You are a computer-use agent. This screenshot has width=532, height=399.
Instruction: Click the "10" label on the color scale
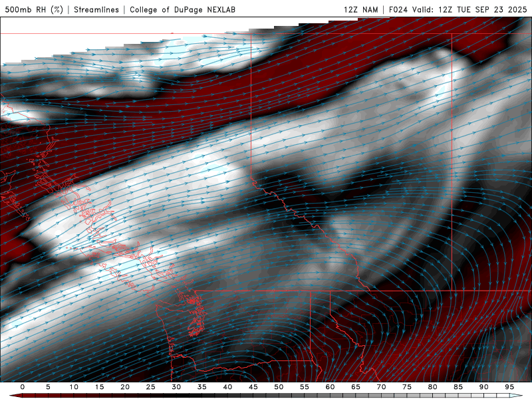[x=74, y=387]
